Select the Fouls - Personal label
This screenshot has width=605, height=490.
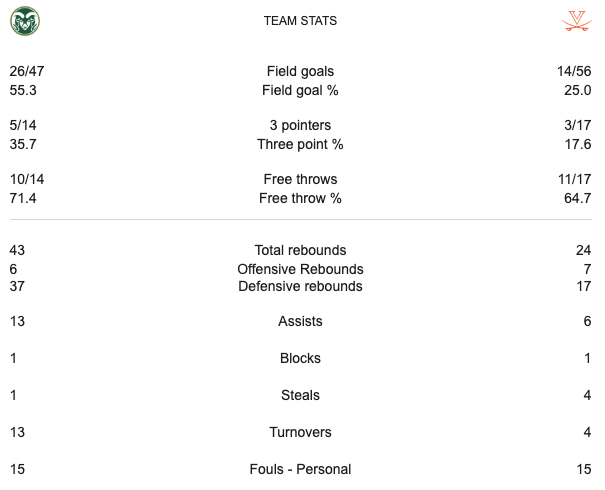(x=300, y=469)
